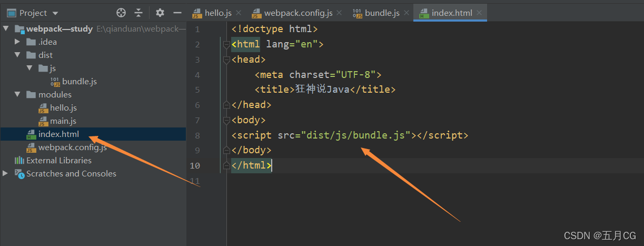This screenshot has width=644, height=246.
Task: Click the collapse all icon in Project toolbar
Action: click(138, 13)
